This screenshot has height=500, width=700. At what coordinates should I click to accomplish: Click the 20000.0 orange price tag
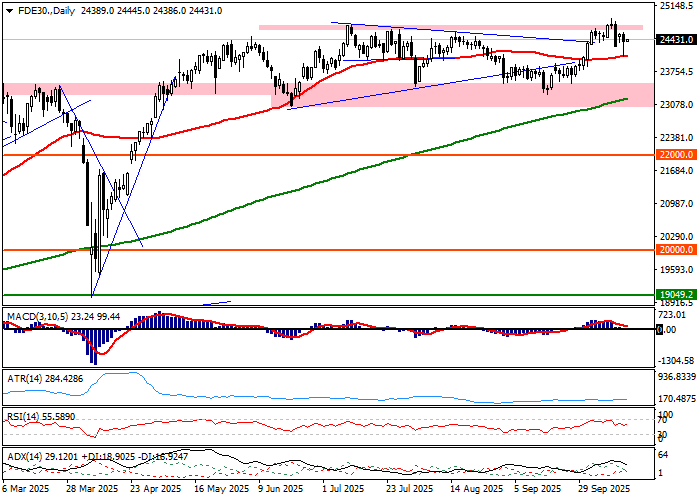click(x=675, y=251)
